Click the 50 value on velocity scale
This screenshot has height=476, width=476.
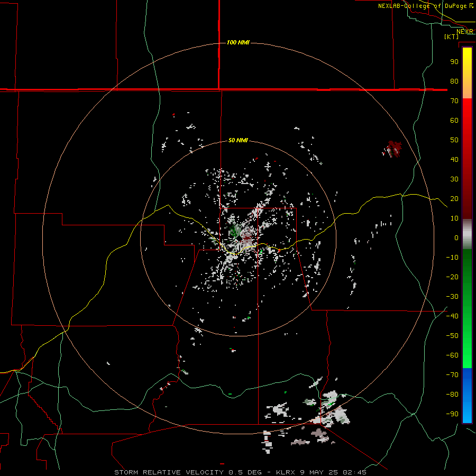point(454,140)
